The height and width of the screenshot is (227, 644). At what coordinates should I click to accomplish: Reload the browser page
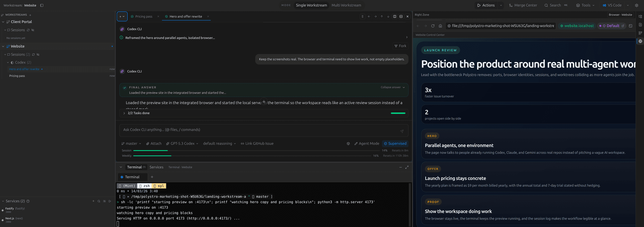tap(433, 26)
